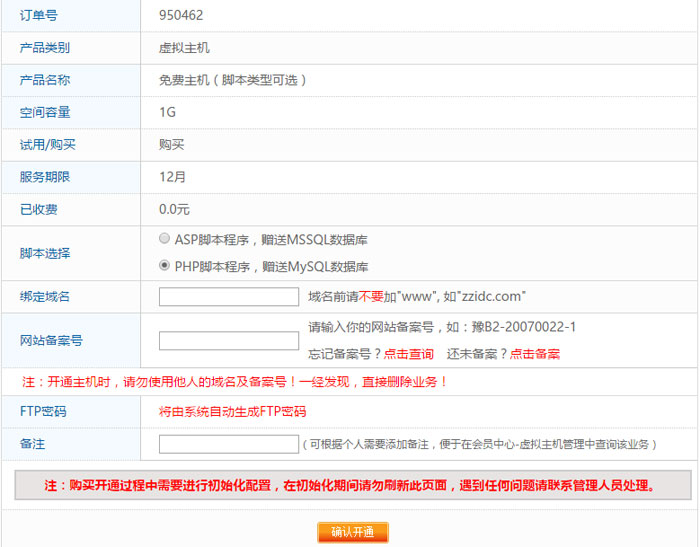
Task: Click the product name 免费主机 text
Action: coord(232,80)
